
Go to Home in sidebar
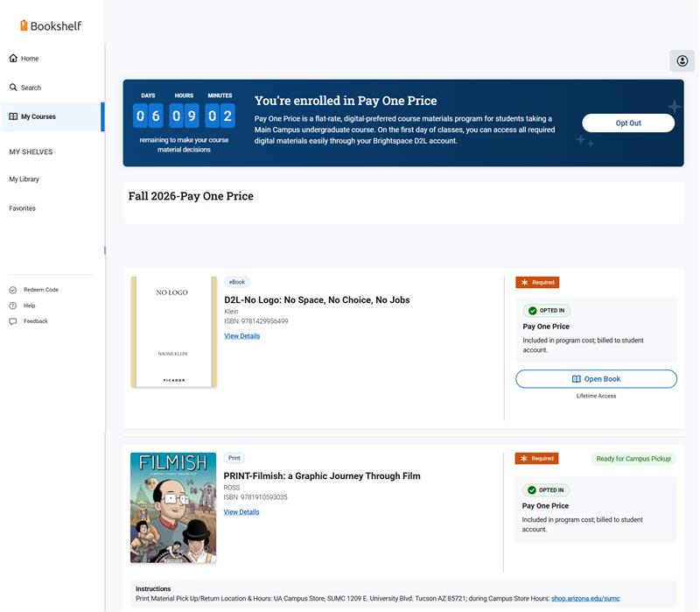30,59
